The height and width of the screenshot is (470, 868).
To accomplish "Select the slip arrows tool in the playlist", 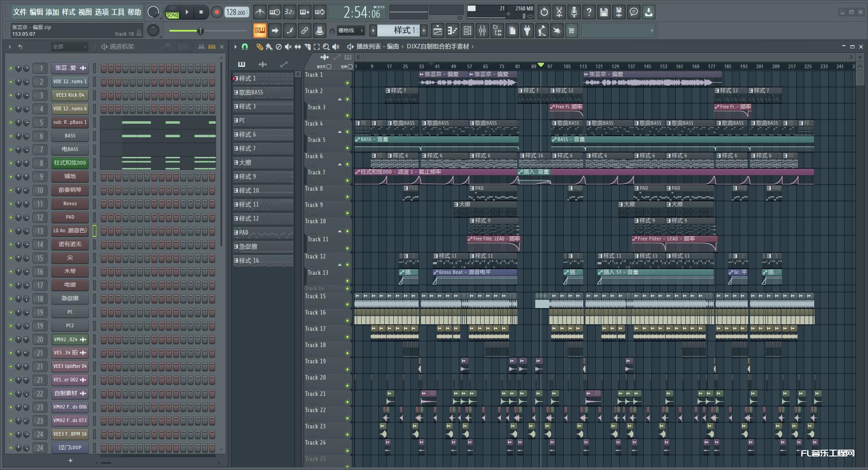I will pyautogui.click(x=297, y=47).
